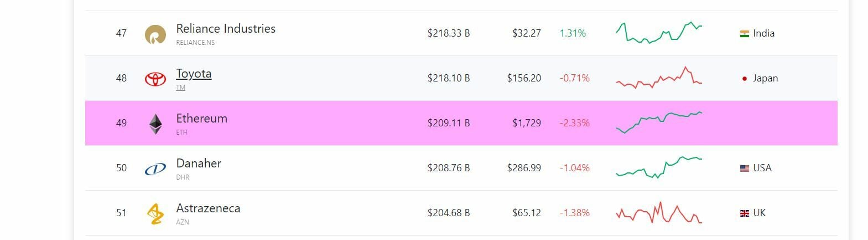868x240 pixels.
Task: Click the UK flag icon
Action: click(x=744, y=213)
